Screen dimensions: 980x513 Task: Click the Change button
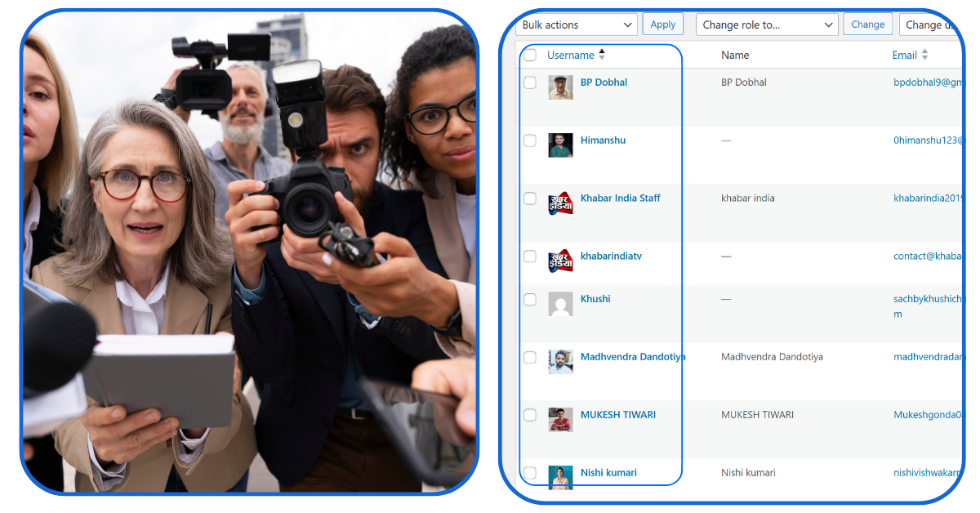click(867, 24)
